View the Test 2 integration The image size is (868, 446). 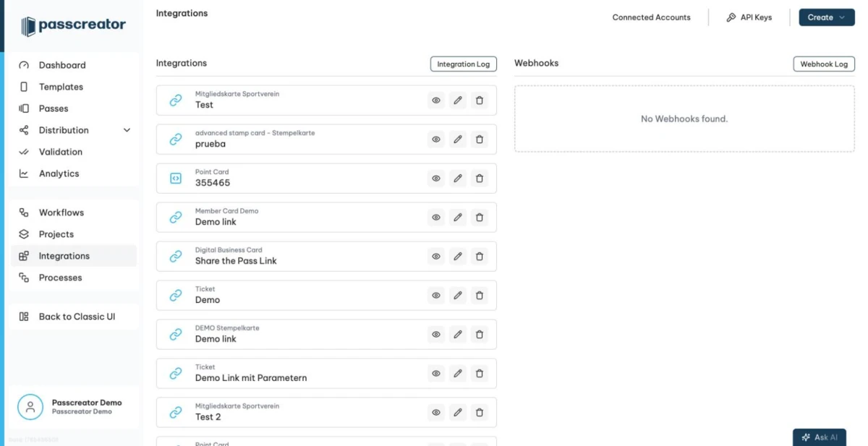point(436,413)
